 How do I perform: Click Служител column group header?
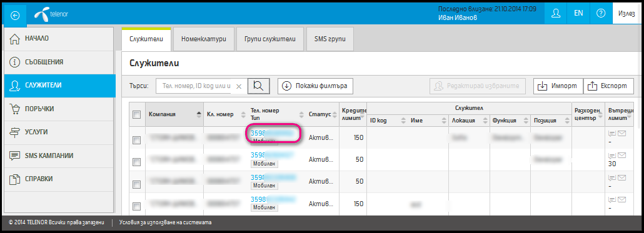(x=469, y=107)
